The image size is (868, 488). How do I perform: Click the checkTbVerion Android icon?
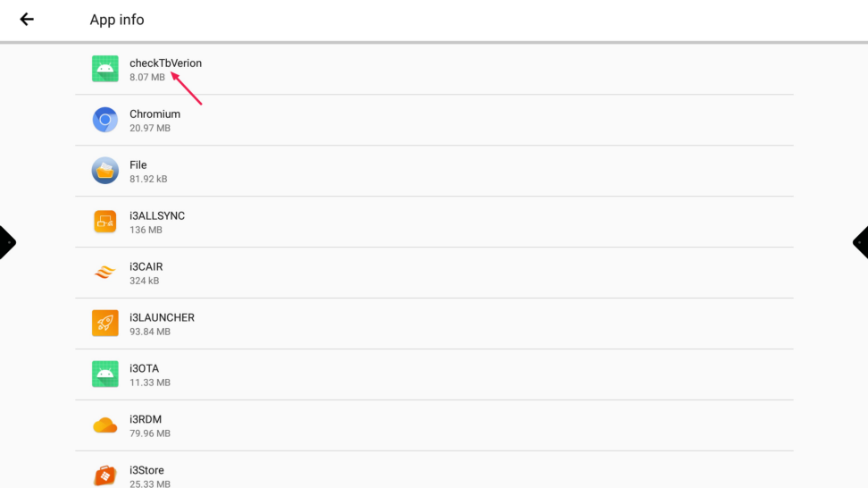105,69
